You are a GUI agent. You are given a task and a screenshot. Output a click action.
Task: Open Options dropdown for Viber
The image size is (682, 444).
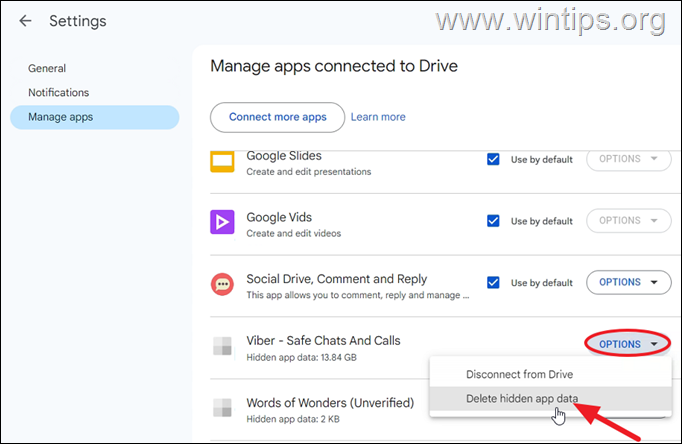coord(628,344)
